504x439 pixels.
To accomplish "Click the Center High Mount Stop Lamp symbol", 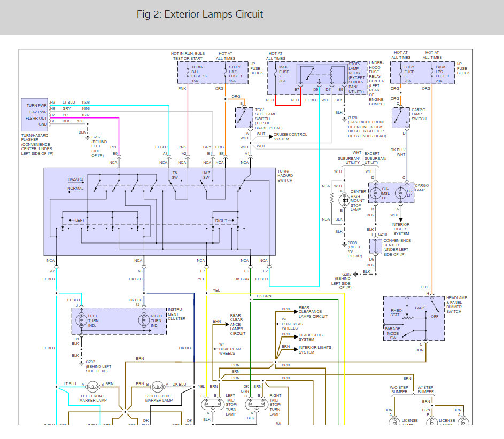I will coord(344,200).
